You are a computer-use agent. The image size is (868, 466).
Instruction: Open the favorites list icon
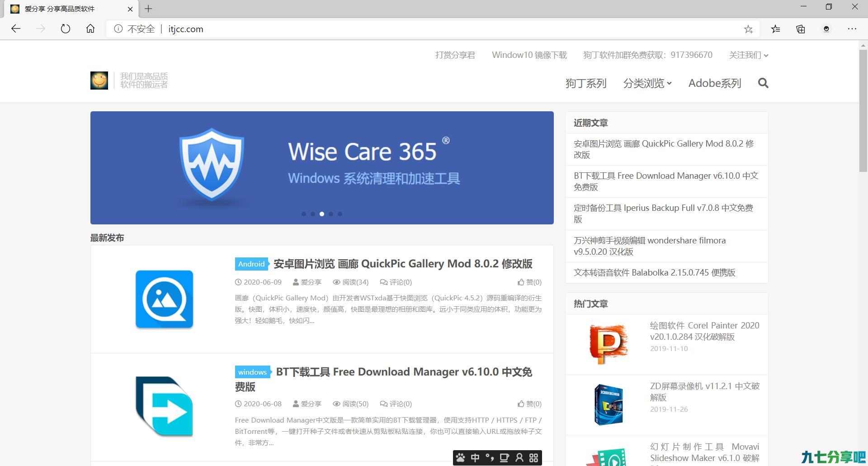(776, 29)
